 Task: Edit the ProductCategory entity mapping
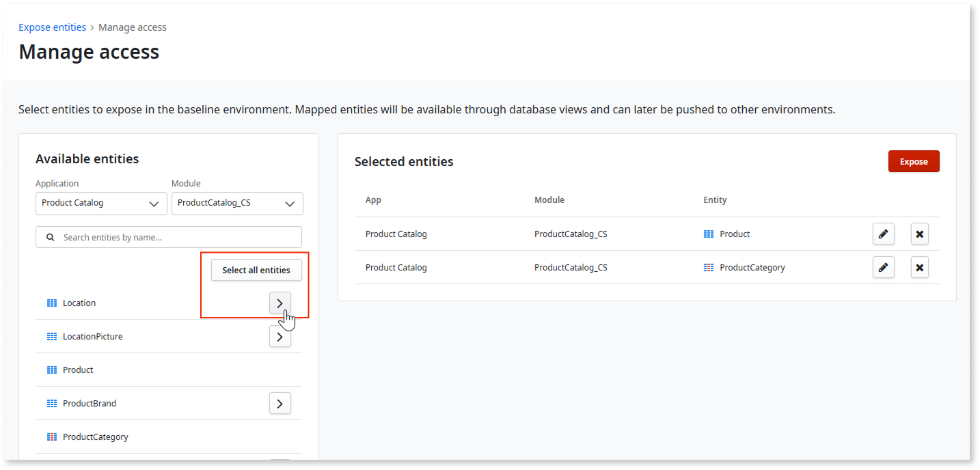pyautogui.click(x=883, y=267)
